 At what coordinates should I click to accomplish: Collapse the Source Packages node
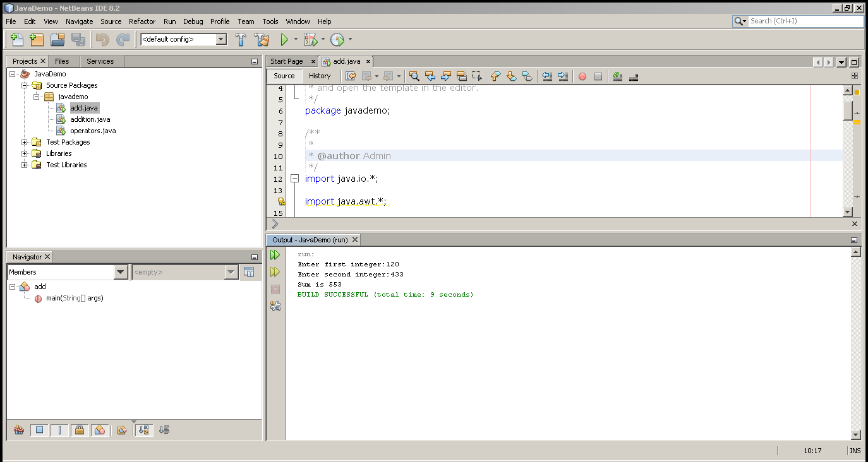pyautogui.click(x=24, y=85)
